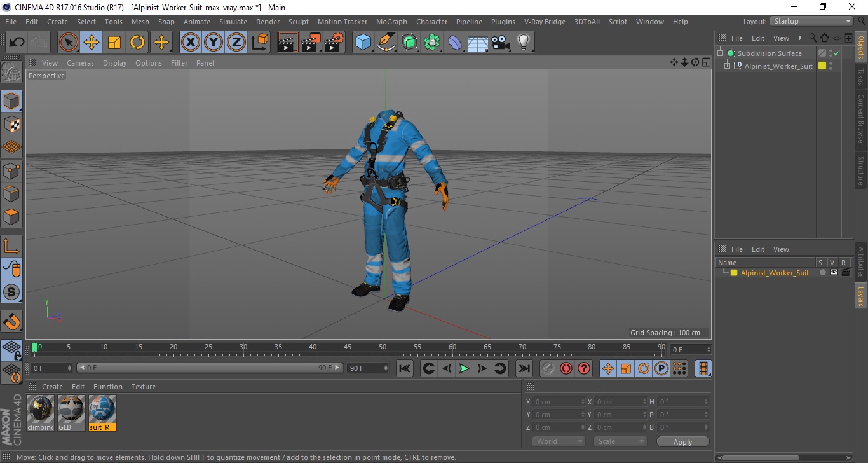
Task: Open the spline pen tool
Action: (x=386, y=43)
